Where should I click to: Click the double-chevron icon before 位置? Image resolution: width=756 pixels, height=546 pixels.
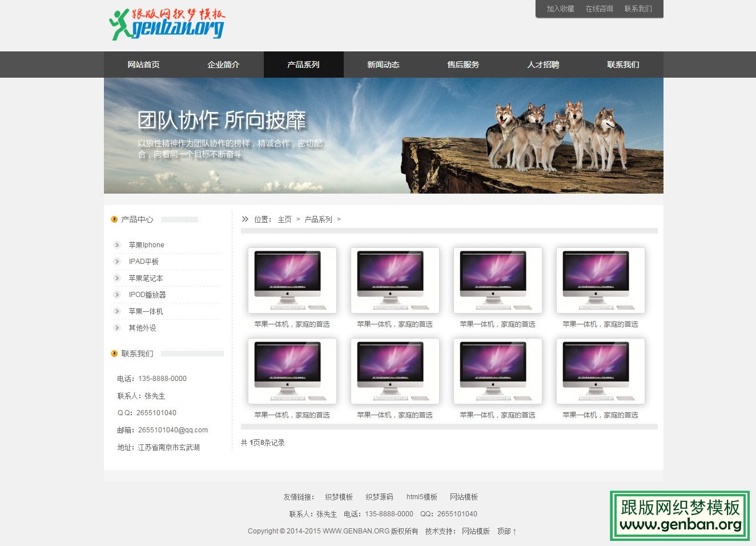tap(245, 219)
